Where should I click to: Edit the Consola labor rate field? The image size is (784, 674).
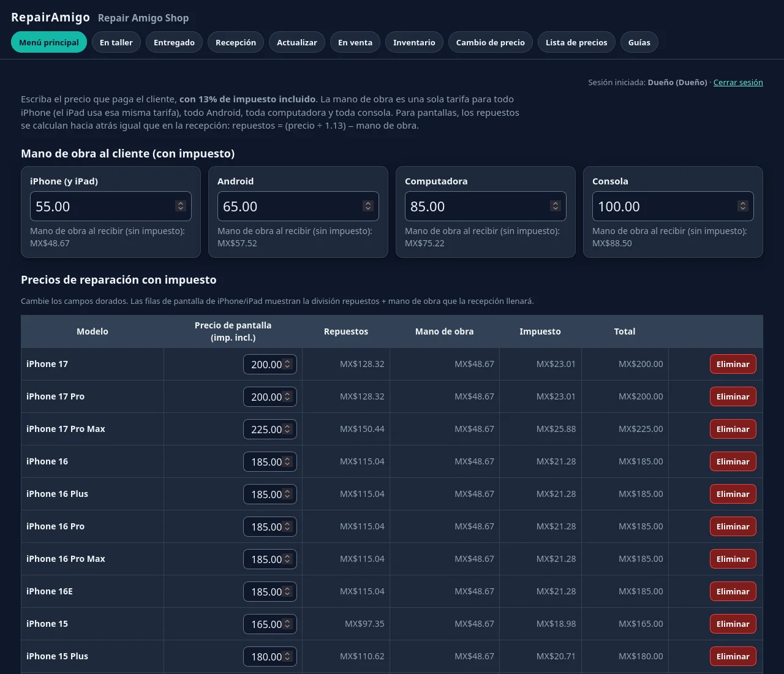(673, 206)
